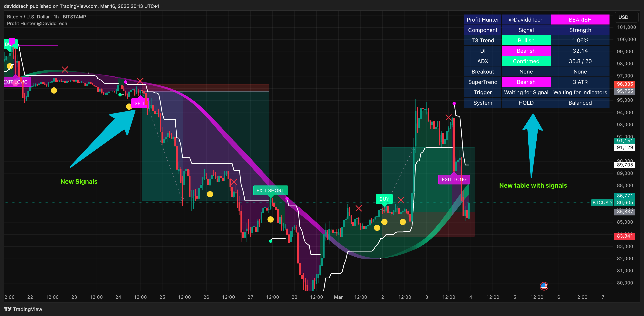Click the Profit Hunter @DaviddTech indicator legend

click(x=37, y=24)
